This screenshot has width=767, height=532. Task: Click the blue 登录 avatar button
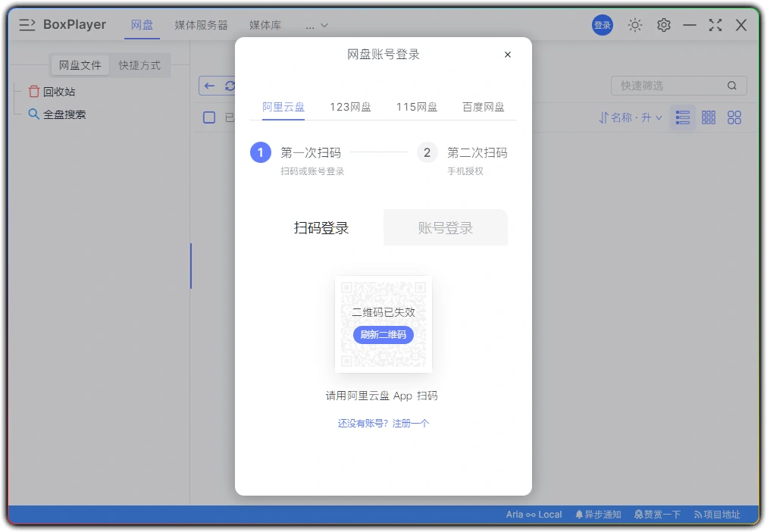[602, 25]
